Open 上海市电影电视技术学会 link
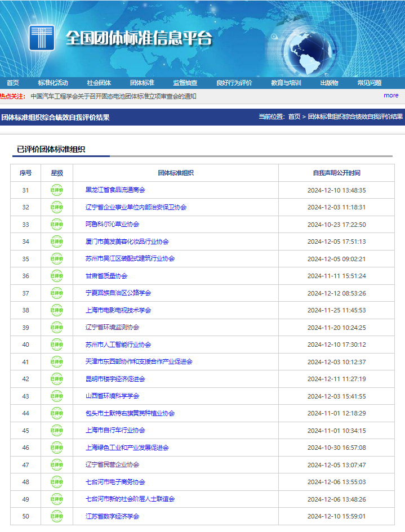This screenshot has width=405, height=532. pos(118,310)
